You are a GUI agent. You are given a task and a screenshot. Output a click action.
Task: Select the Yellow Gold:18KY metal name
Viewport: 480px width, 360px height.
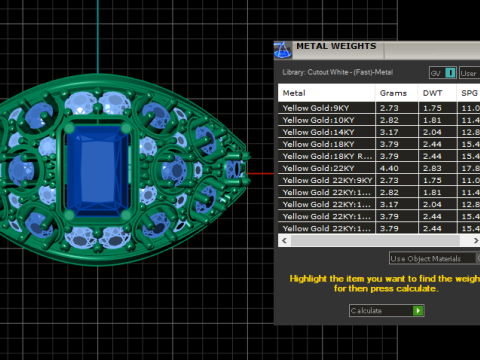(318, 144)
